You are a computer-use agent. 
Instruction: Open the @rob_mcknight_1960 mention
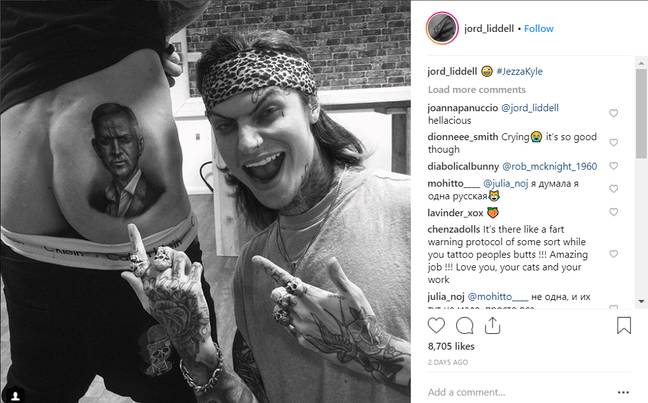pyautogui.click(x=549, y=167)
